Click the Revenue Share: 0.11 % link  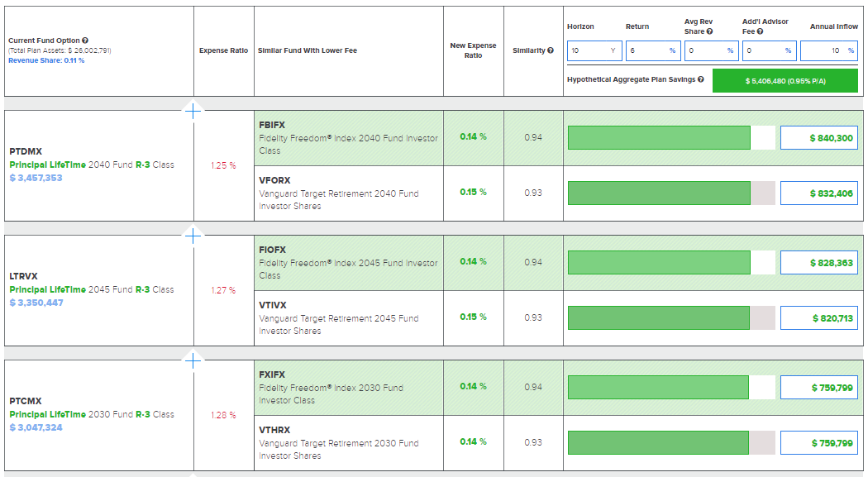coord(46,60)
